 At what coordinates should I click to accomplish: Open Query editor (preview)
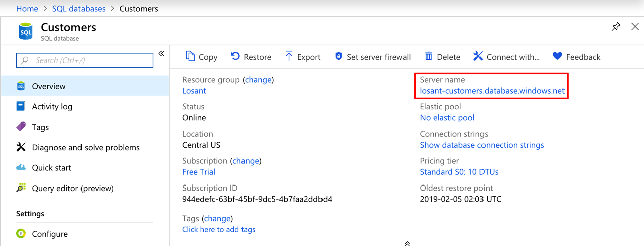point(85,188)
